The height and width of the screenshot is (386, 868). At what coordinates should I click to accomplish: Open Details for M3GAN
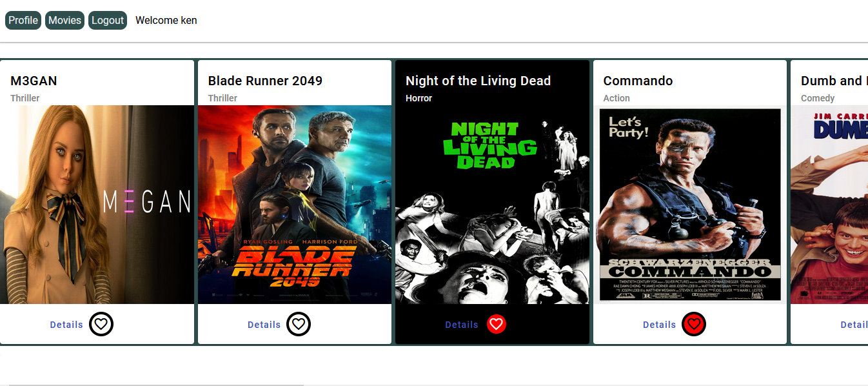(x=66, y=325)
